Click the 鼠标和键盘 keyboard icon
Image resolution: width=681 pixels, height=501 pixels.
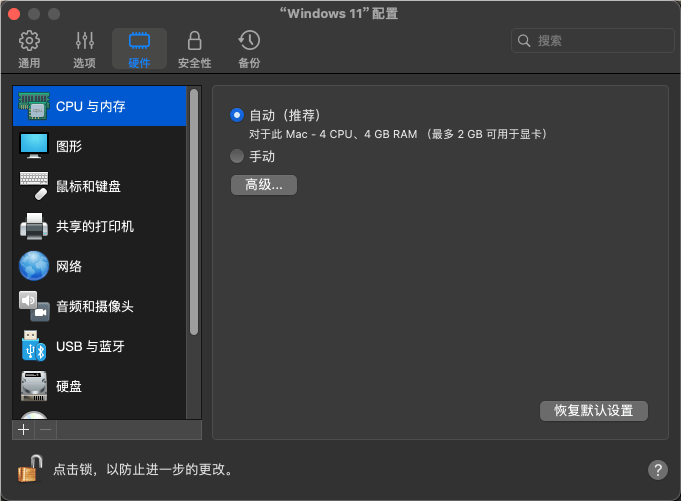(x=34, y=186)
